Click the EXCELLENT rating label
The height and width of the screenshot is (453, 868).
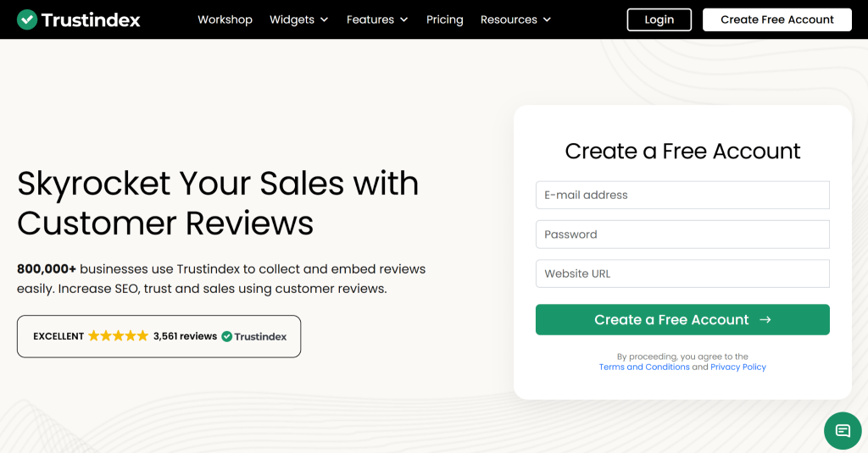tap(58, 336)
